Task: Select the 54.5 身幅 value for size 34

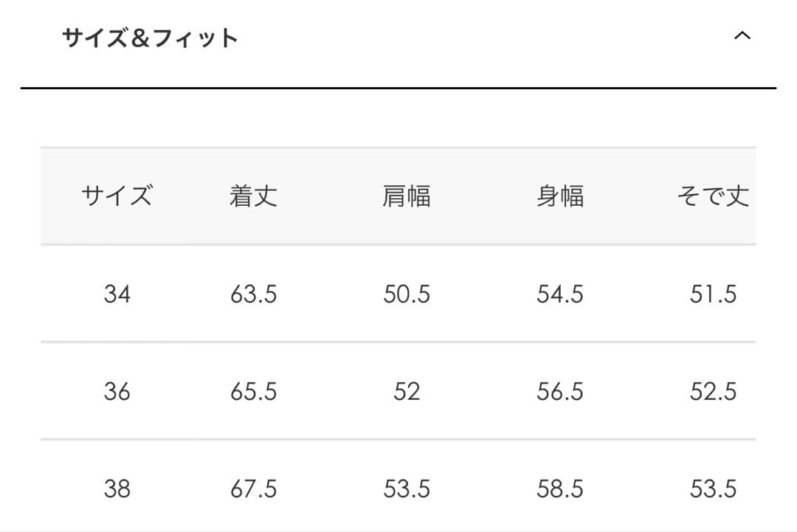Action: coord(559,294)
